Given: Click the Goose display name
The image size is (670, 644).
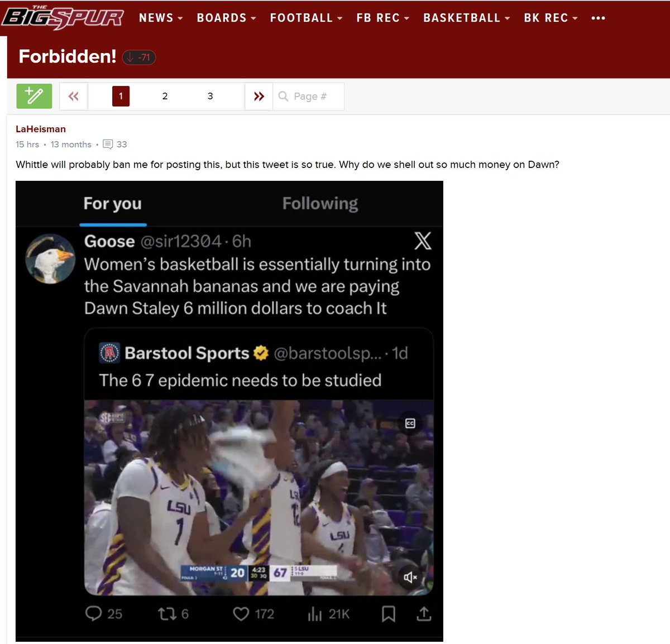Looking at the screenshot, I should [x=109, y=241].
